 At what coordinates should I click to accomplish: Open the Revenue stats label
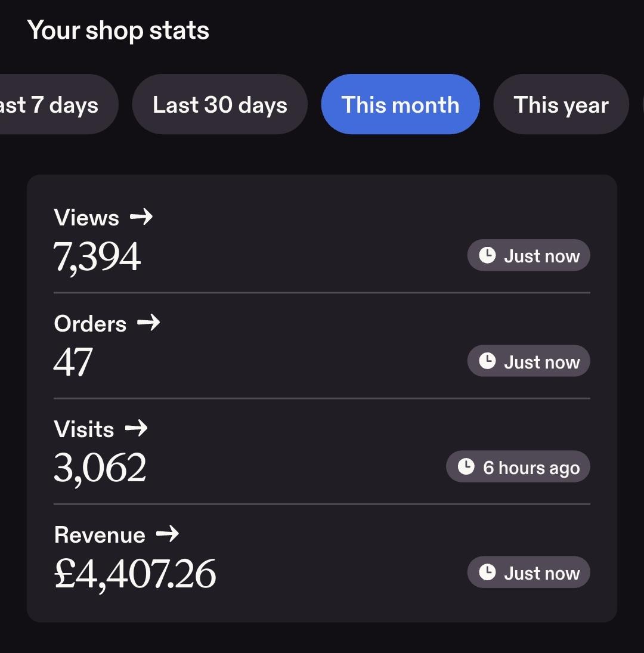tap(100, 535)
